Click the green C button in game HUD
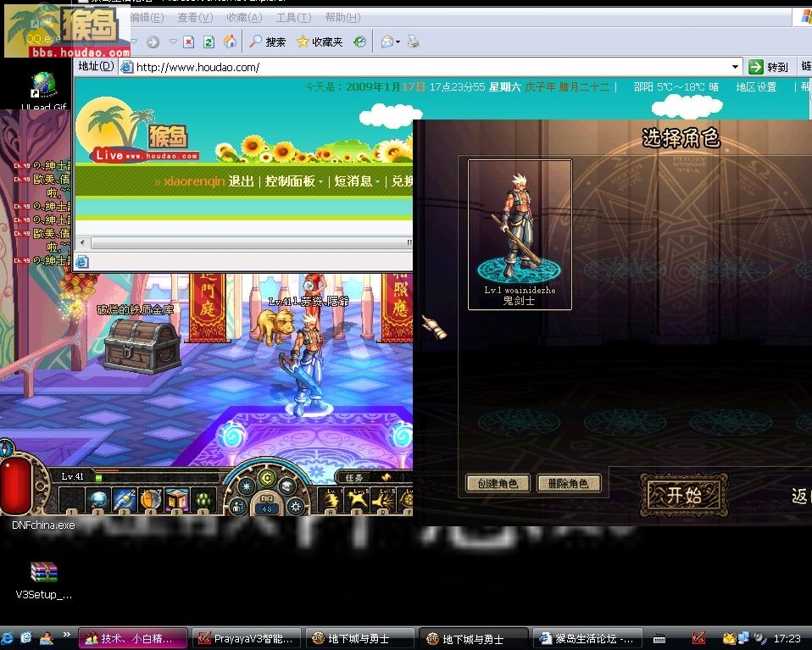 [267, 478]
